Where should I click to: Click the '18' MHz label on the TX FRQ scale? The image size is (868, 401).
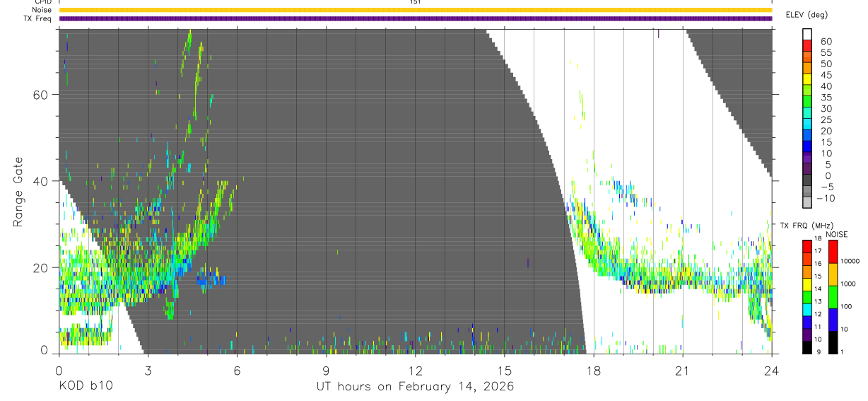point(818,238)
